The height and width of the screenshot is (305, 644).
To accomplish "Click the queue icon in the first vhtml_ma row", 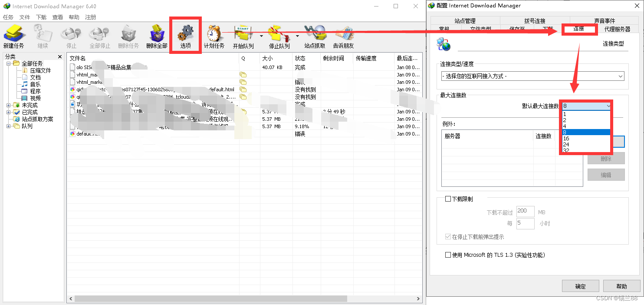I will point(243,75).
